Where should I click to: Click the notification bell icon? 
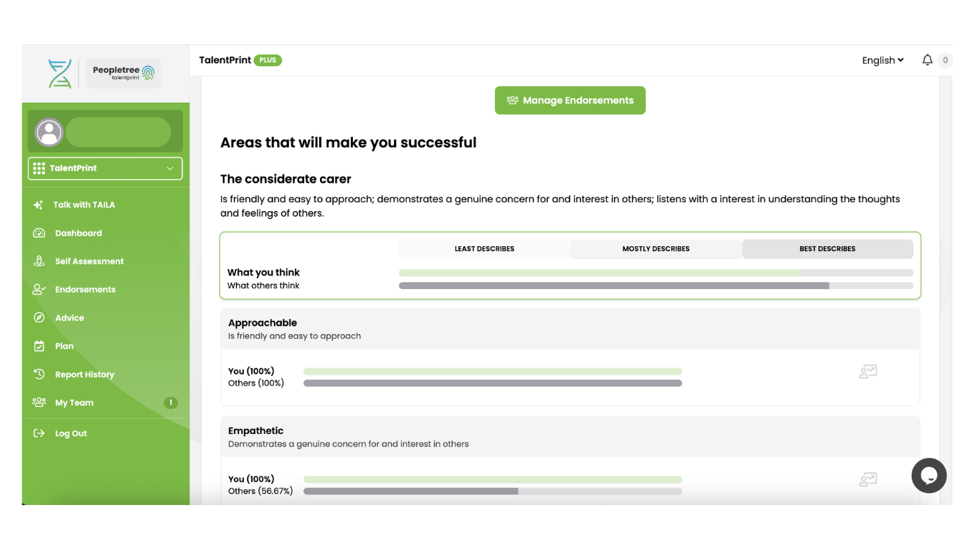(926, 60)
